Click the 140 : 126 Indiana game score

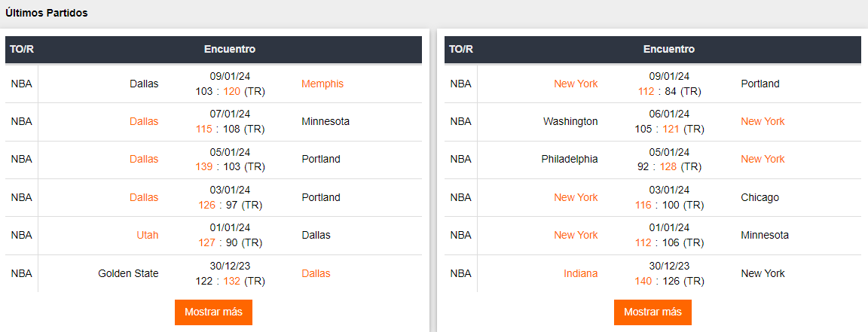(x=668, y=281)
